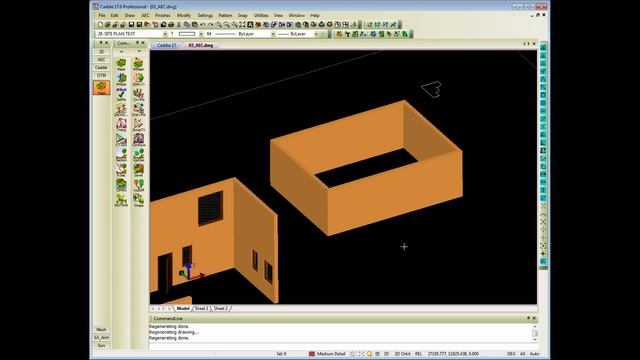Close the Com... tool palette panel
The height and width of the screenshot is (360, 640).
[x=143, y=42]
